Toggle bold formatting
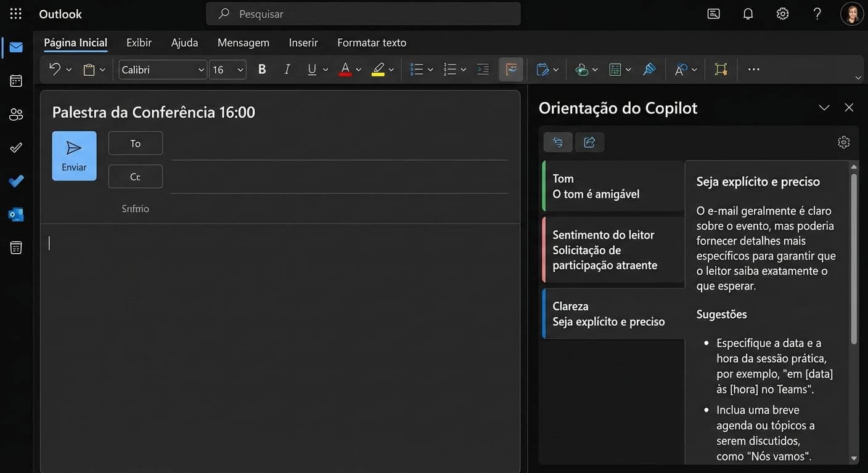Viewport: 868px width, 473px height. point(262,70)
